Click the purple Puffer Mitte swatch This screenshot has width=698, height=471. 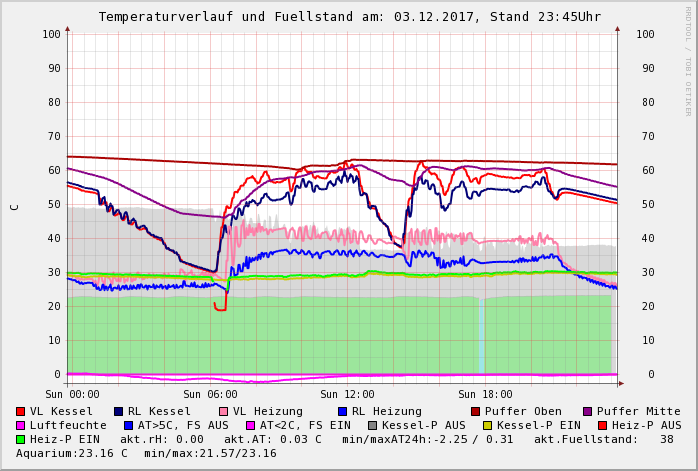[x=588, y=411]
